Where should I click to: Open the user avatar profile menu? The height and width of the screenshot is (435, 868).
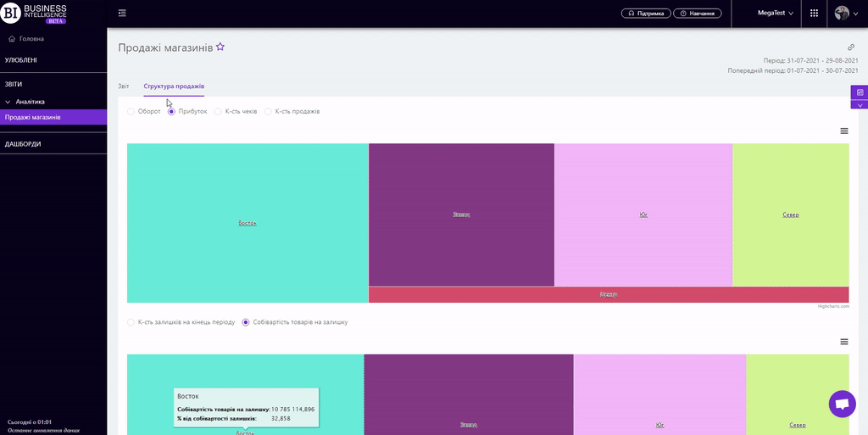[x=845, y=14]
